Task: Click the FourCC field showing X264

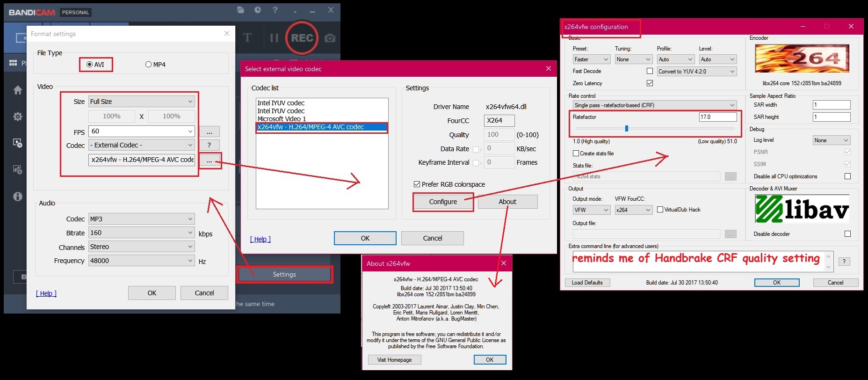Action: [x=499, y=121]
